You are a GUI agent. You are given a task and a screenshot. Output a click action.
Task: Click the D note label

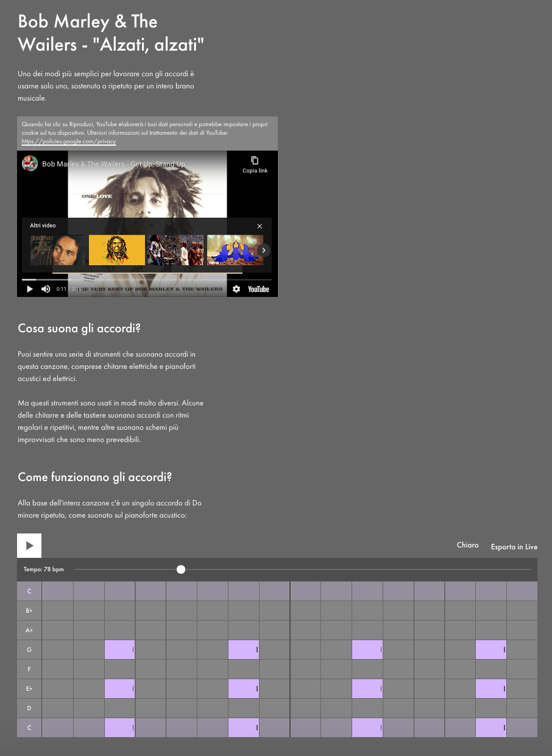pos(29,708)
